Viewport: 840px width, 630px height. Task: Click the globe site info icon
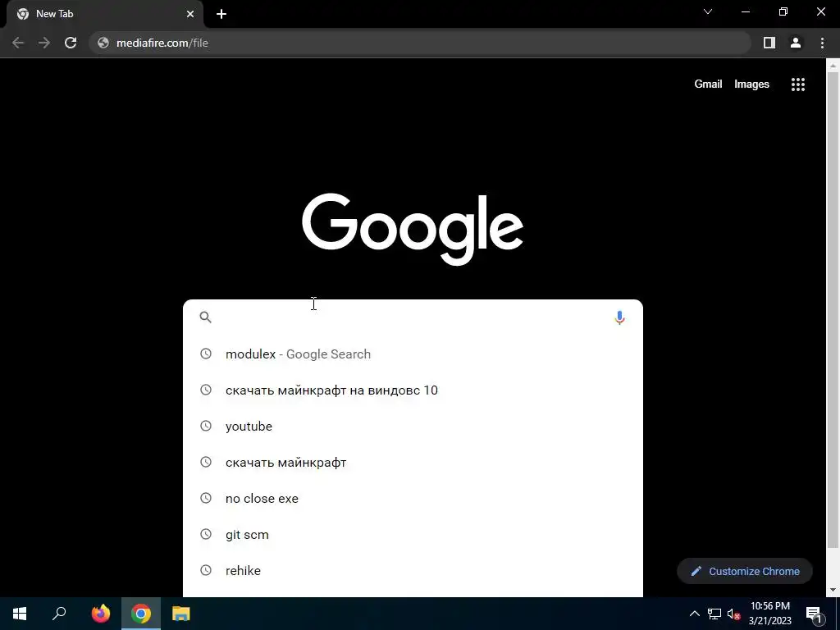(103, 43)
